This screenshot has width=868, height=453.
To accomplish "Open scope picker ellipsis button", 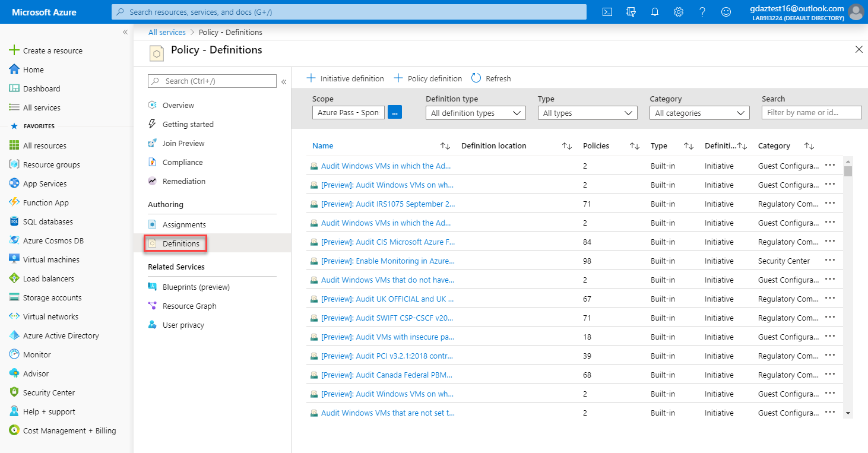I will pos(395,112).
